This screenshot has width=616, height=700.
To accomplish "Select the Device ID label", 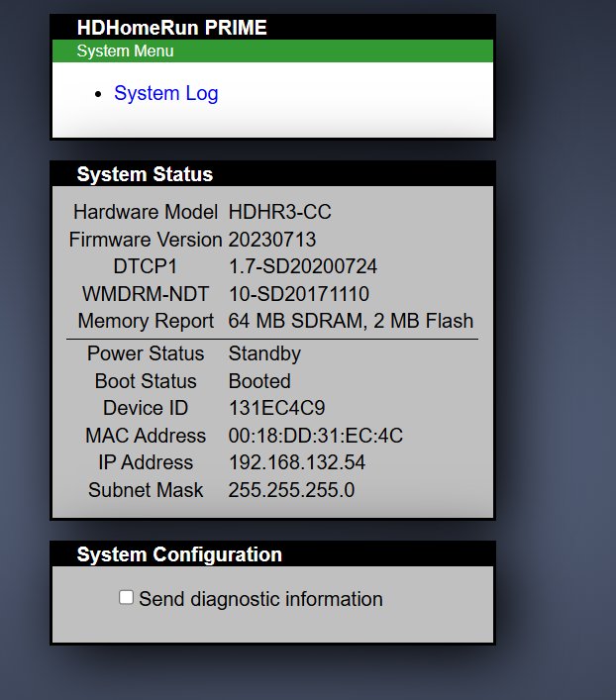I will coord(146,408).
